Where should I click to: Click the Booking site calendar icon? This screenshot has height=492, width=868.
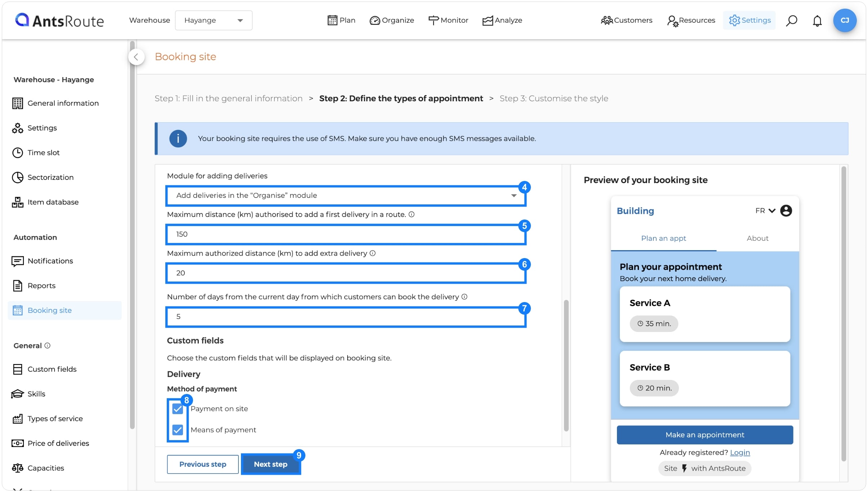(x=17, y=310)
